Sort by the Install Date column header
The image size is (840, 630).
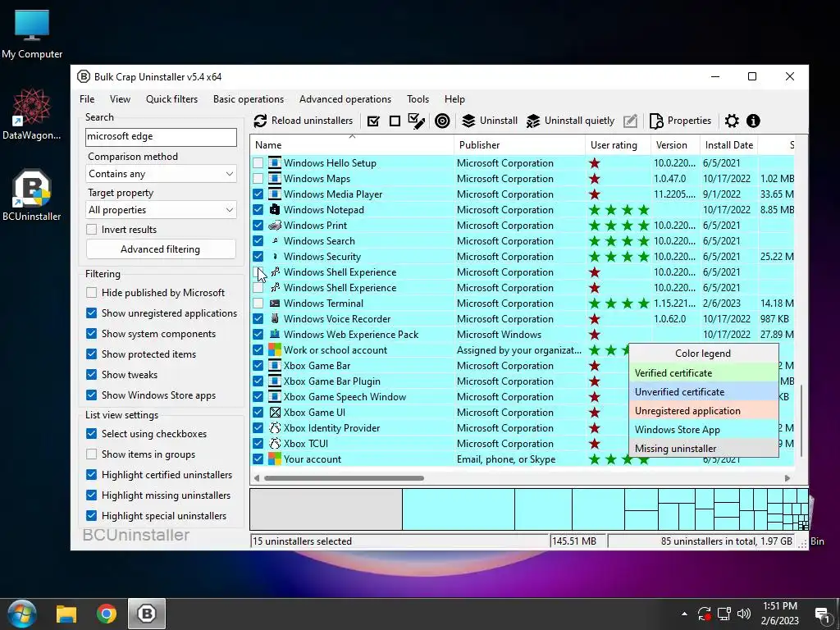point(729,144)
